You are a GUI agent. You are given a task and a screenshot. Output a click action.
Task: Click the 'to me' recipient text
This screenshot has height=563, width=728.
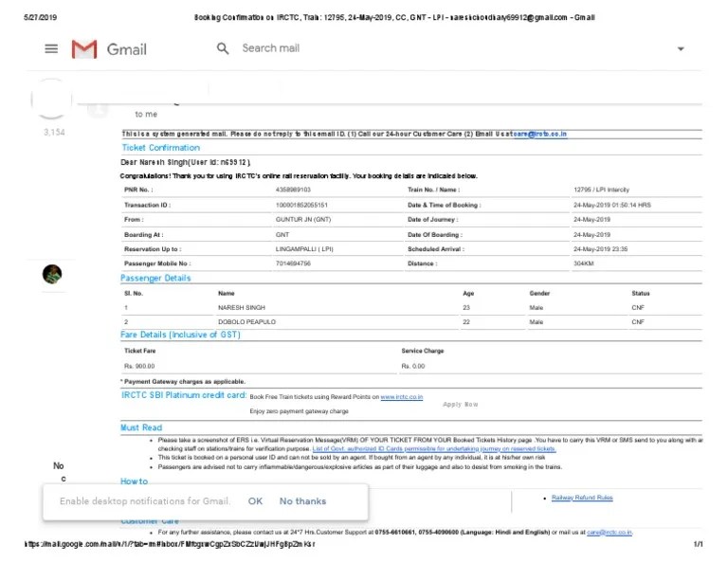(x=146, y=114)
